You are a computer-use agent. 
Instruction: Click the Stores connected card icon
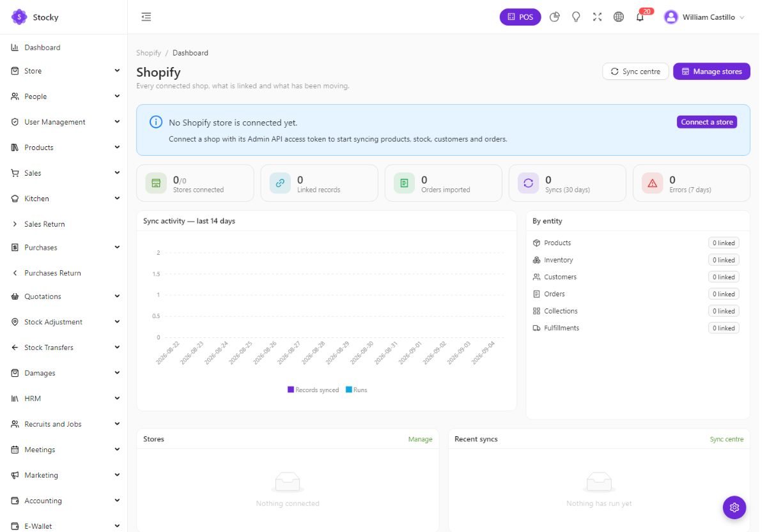[156, 183]
